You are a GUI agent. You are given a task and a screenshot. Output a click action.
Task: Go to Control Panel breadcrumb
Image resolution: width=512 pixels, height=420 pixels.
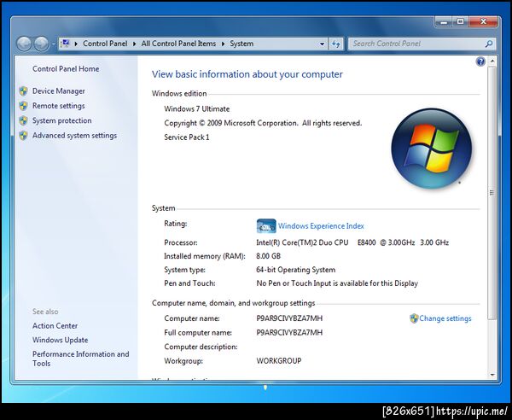coord(105,44)
